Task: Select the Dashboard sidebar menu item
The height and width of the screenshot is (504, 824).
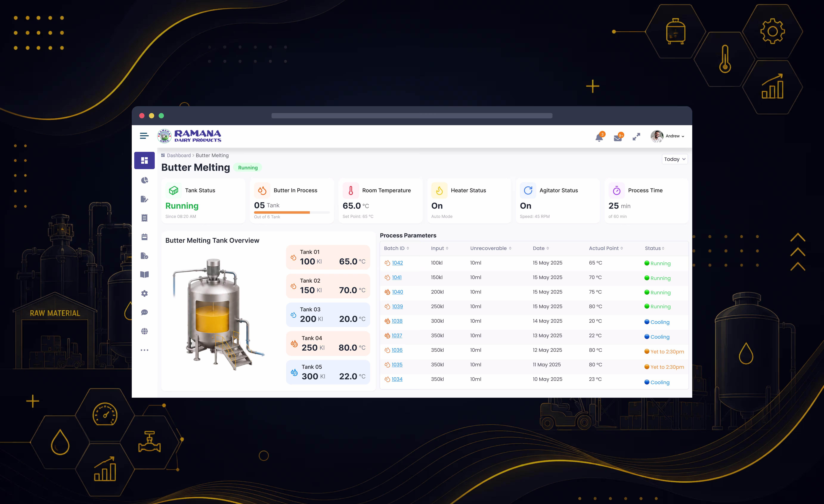Action: 144,161
